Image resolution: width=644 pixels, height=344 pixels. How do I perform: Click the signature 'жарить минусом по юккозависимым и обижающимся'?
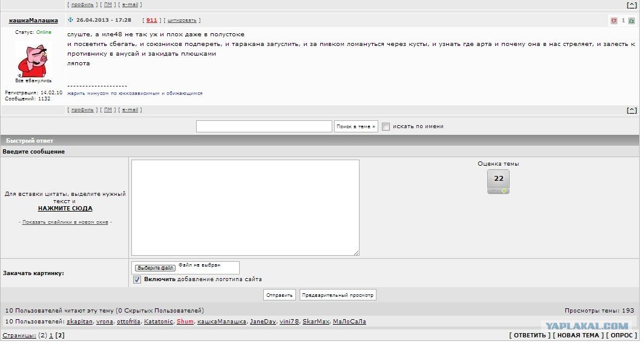click(136, 94)
